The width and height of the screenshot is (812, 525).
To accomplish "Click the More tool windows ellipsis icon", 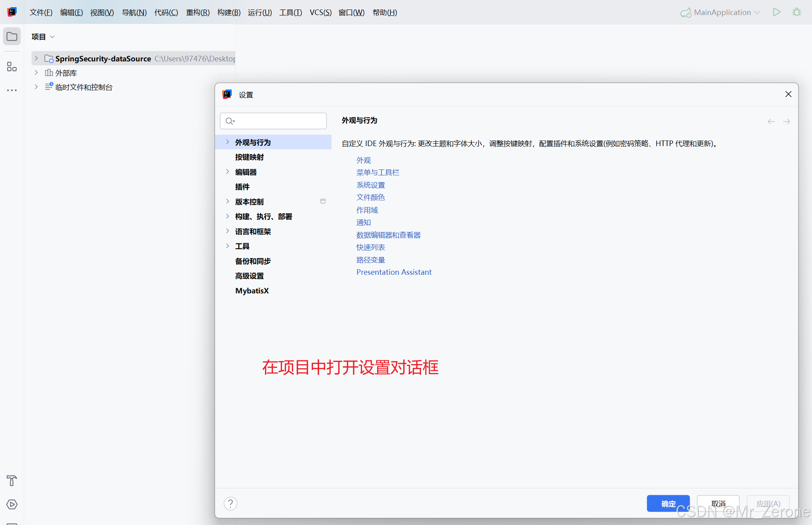I will (12, 90).
